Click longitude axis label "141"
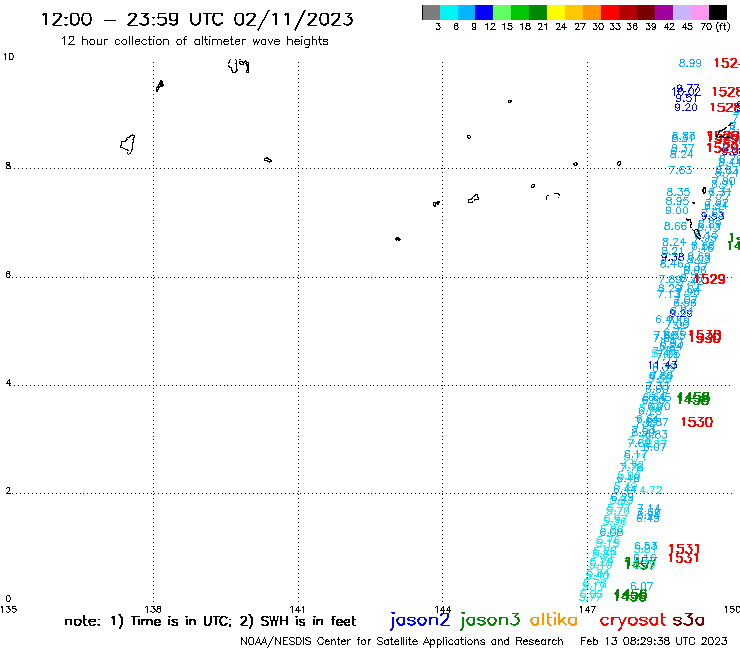Viewport: 740px width, 650px height. click(x=297, y=609)
